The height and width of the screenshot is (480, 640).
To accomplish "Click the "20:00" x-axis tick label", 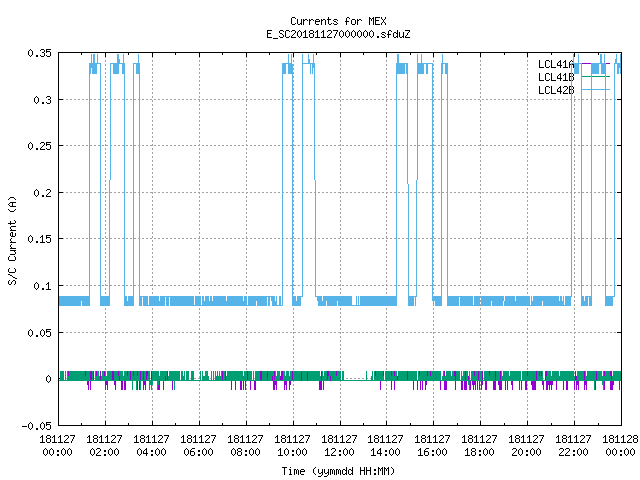I will coord(526,452).
